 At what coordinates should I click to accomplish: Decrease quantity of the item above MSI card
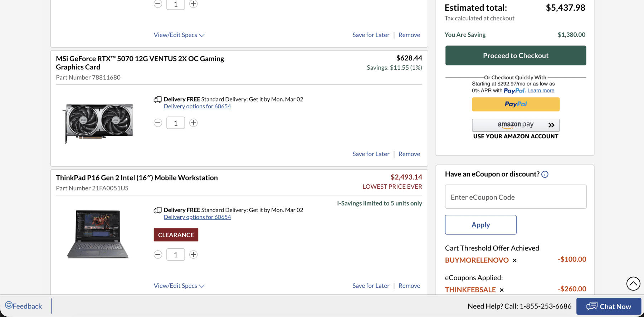click(158, 4)
